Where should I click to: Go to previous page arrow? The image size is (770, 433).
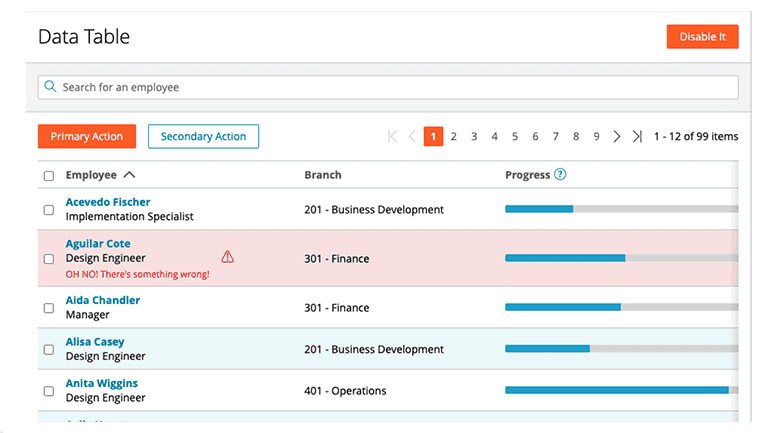click(412, 136)
